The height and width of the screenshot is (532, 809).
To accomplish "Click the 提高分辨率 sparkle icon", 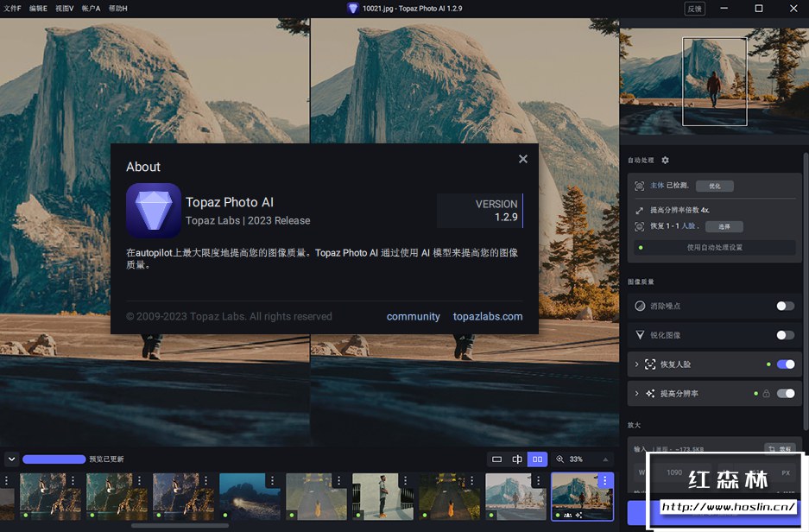I will coord(650,394).
